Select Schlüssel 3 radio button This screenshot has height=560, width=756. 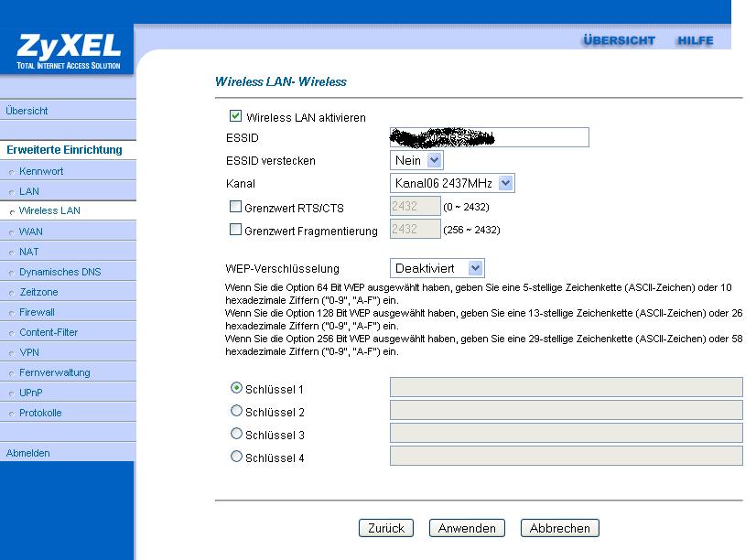(x=236, y=434)
